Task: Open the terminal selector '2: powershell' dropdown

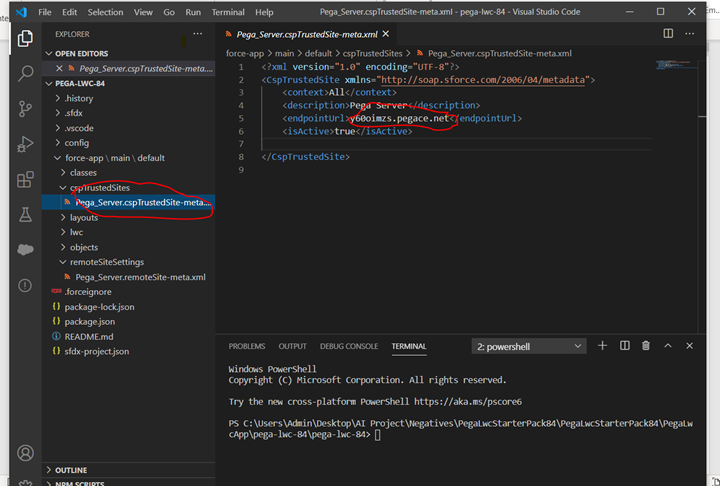Action: click(x=529, y=346)
